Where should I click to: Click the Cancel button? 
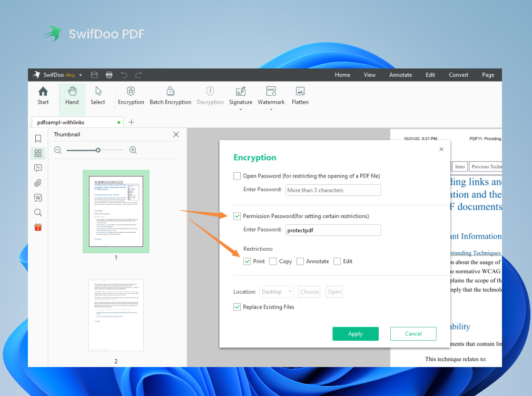(413, 334)
